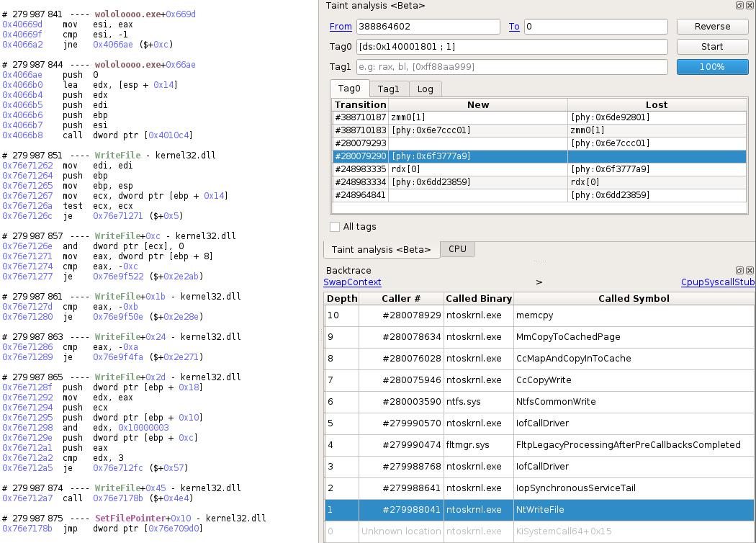Screen dimensions: 756x543
Task: Undock the Backtrace panel
Action: tap(739, 270)
